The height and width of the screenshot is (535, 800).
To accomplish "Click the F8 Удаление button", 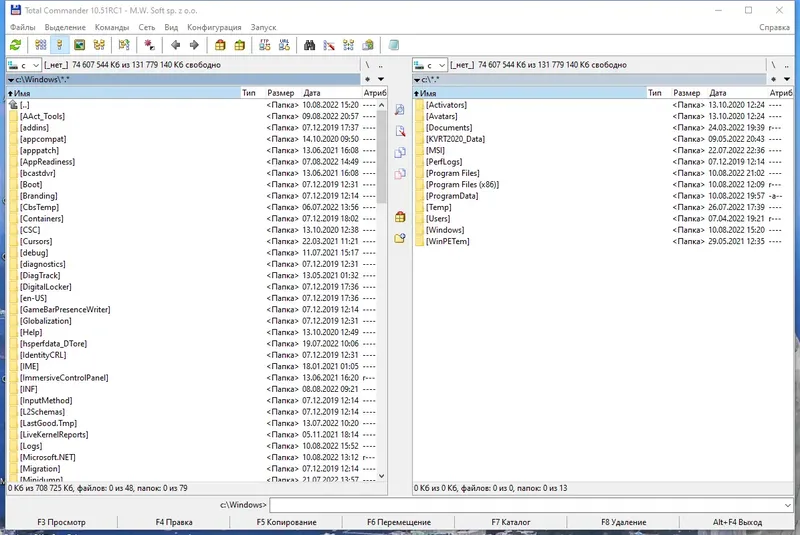I will tap(623, 522).
